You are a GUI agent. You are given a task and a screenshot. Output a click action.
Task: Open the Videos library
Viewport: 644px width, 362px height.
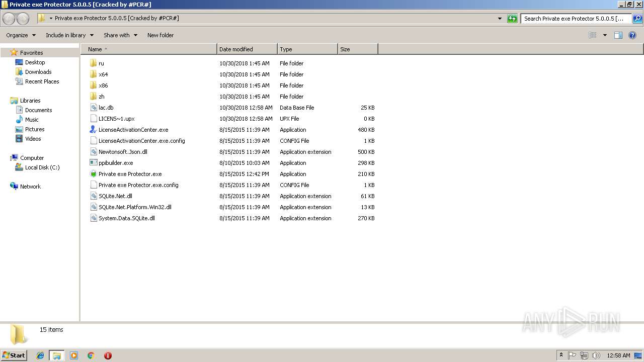33,139
